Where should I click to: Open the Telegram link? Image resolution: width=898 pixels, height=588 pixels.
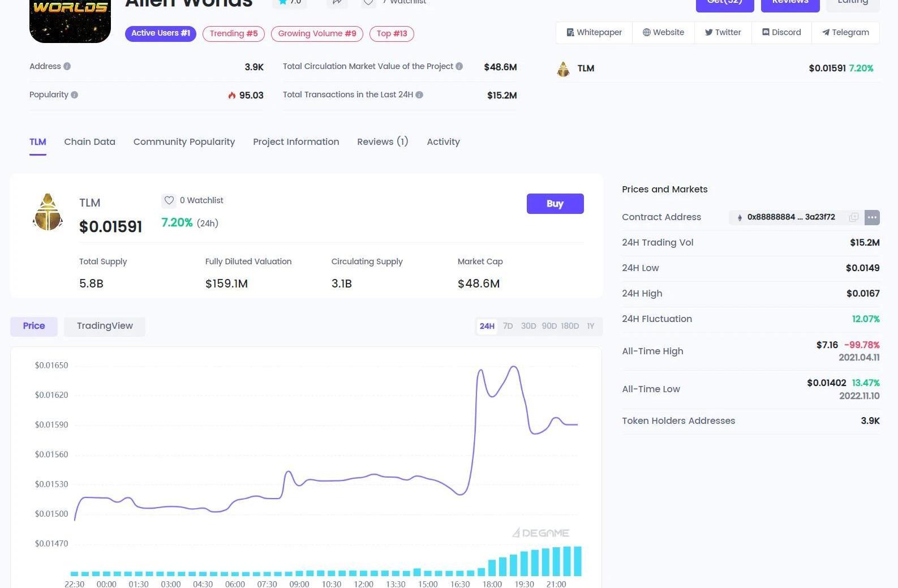[x=845, y=32]
